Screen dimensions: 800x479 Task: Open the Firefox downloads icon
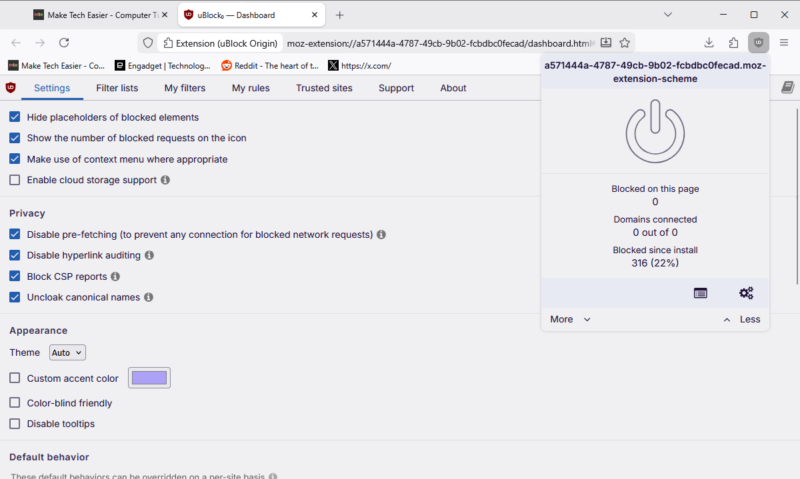709,43
